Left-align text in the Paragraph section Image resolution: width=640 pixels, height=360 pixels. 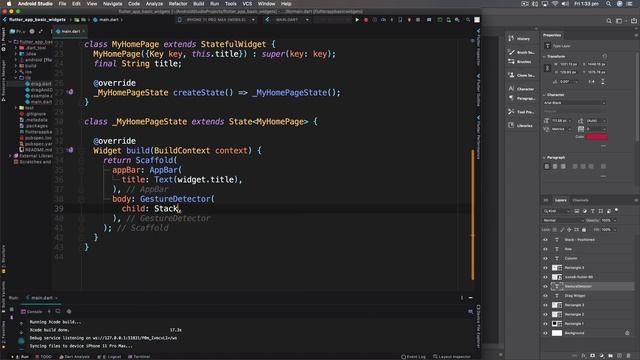pos(547,167)
